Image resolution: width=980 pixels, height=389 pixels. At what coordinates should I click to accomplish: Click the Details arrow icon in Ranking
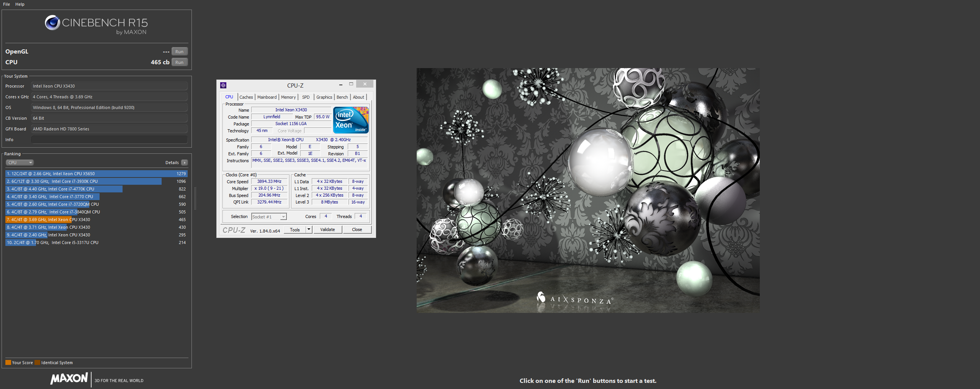click(185, 163)
